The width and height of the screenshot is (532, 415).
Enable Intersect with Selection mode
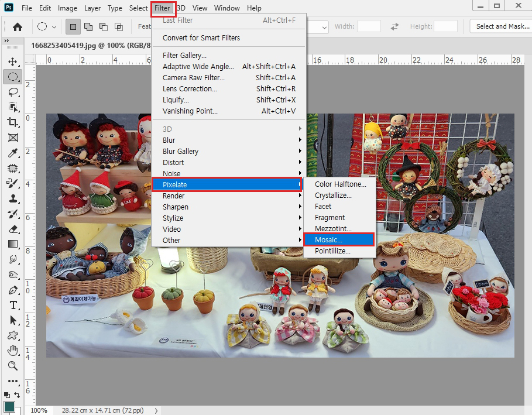(119, 27)
